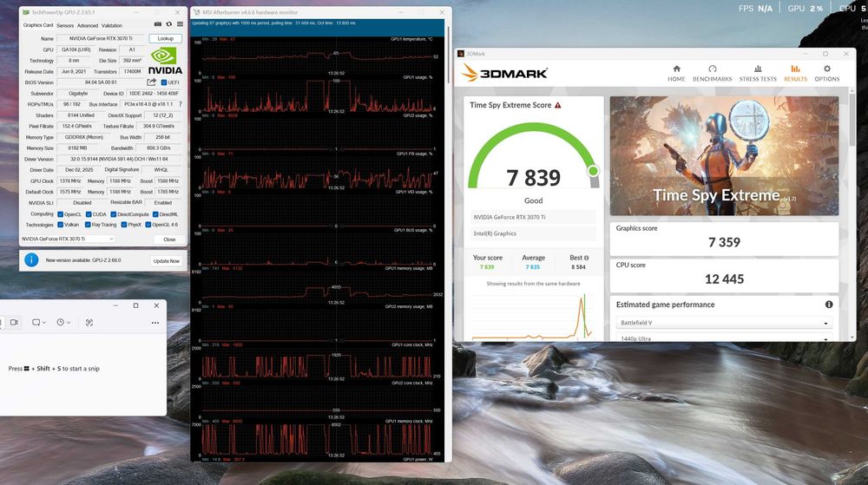Click the score warning triangle icon
Screen dimensions: 868x485
pyautogui.click(x=558, y=105)
